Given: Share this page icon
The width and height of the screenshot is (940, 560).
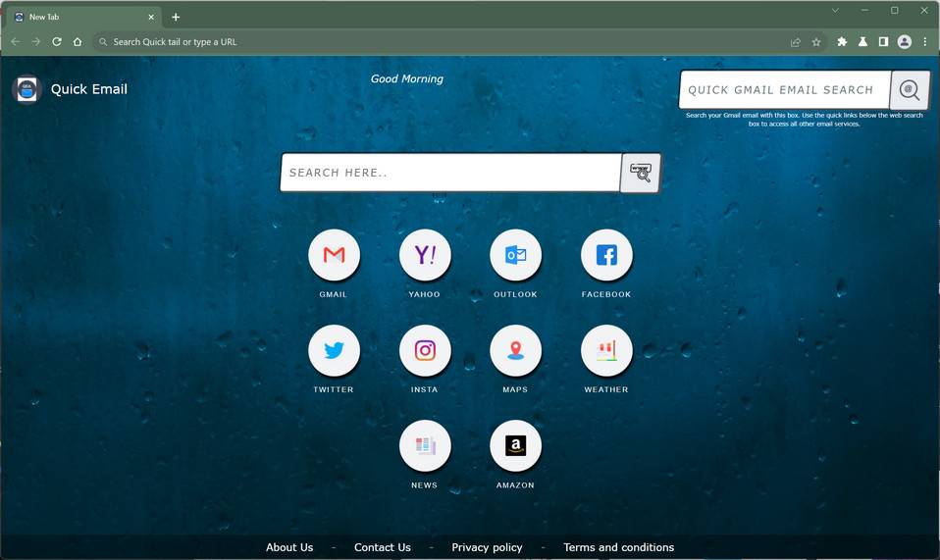Looking at the screenshot, I should point(796,42).
